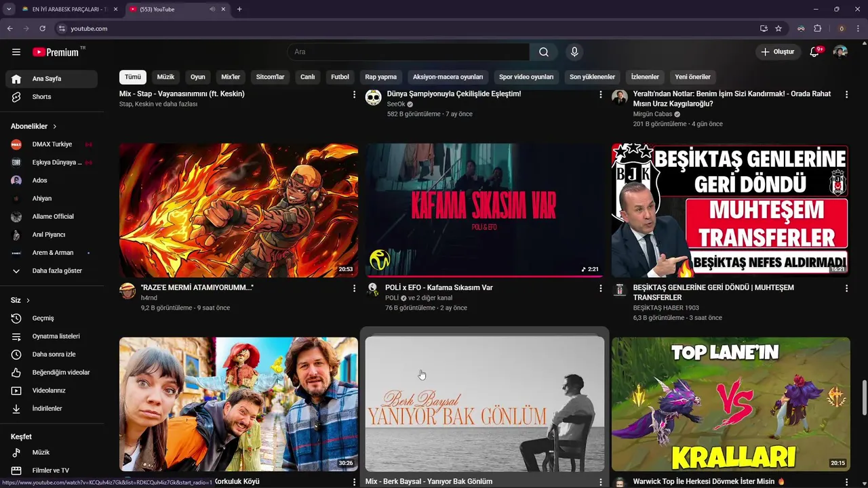Open DMAX Turkiye channel subscription
The image size is (868, 488).
pos(52,144)
